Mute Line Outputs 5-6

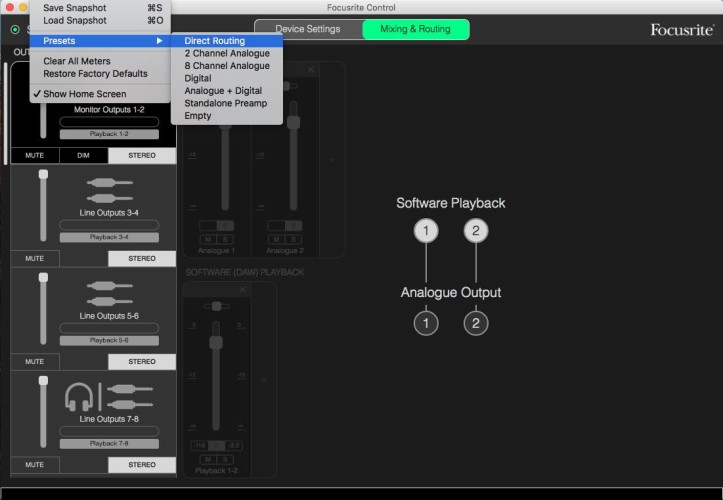tap(35, 362)
